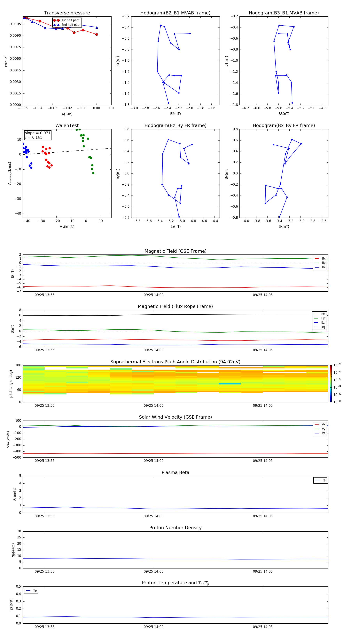Click the 'Hodogram(Bz_By FR frame)' title
351x644 pixels.
click(175, 125)
